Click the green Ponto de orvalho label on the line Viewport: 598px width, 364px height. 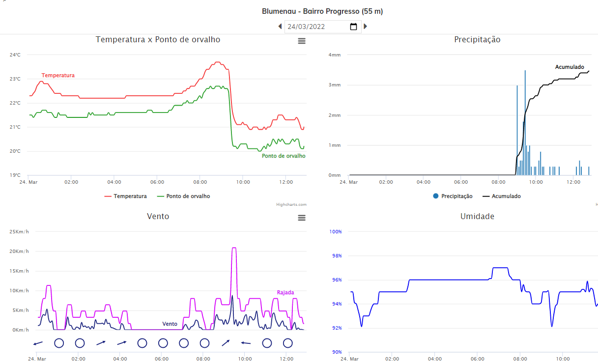pyautogui.click(x=284, y=156)
